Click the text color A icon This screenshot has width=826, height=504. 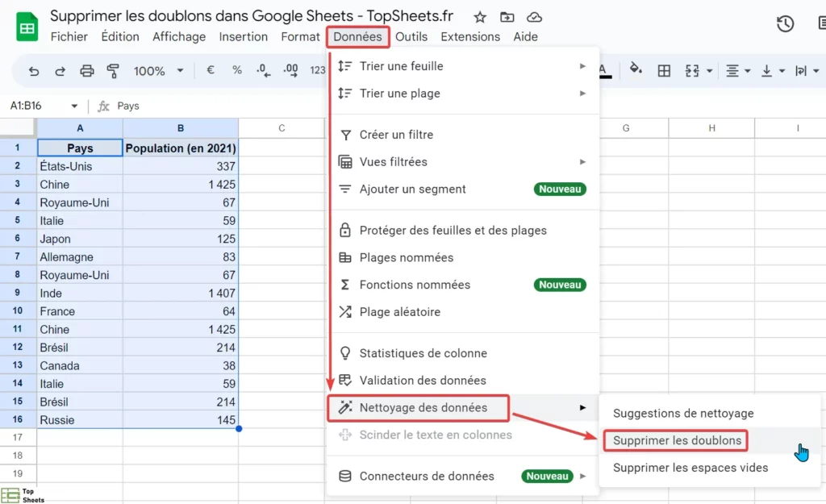point(605,71)
